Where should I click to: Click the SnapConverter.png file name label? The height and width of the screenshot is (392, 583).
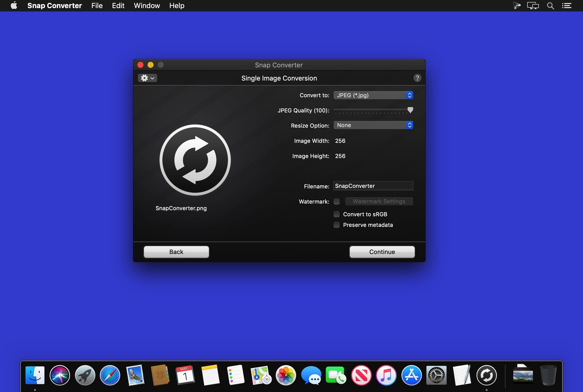coord(181,208)
